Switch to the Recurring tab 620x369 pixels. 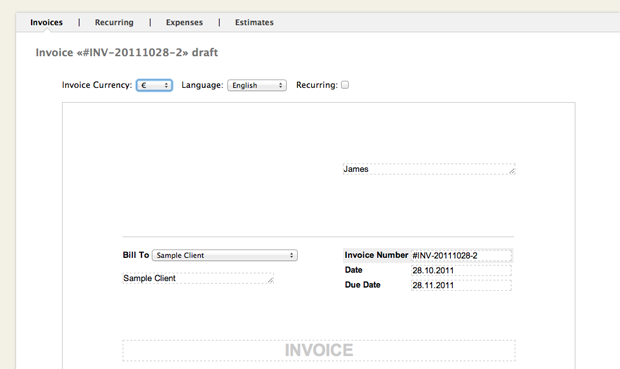click(x=114, y=23)
